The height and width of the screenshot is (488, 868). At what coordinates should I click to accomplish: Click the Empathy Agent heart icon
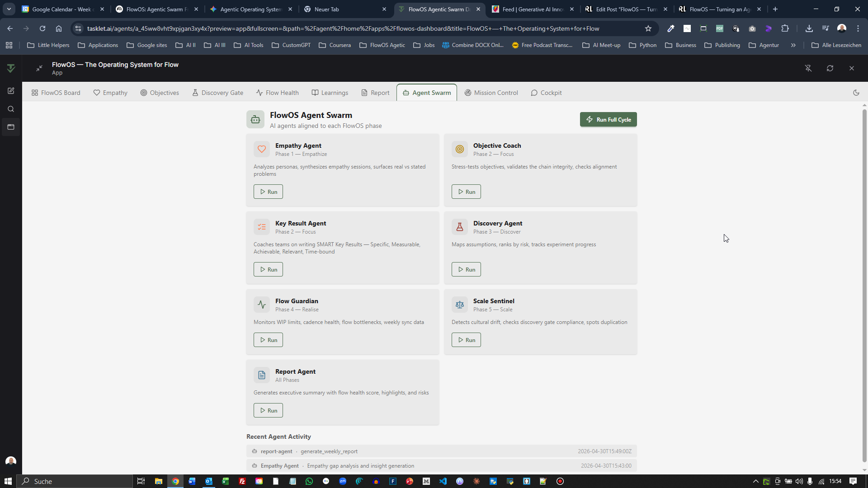(x=262, y=149)
